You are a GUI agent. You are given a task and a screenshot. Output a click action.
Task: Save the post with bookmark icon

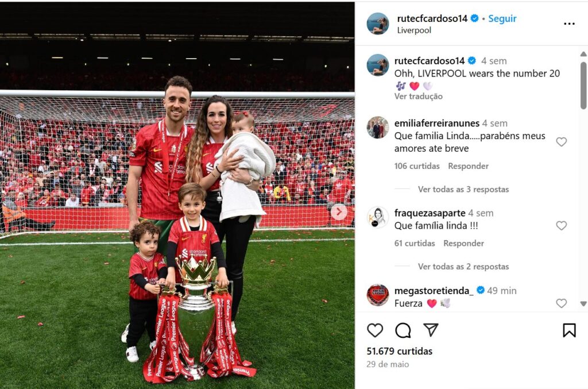click(569, 330)
